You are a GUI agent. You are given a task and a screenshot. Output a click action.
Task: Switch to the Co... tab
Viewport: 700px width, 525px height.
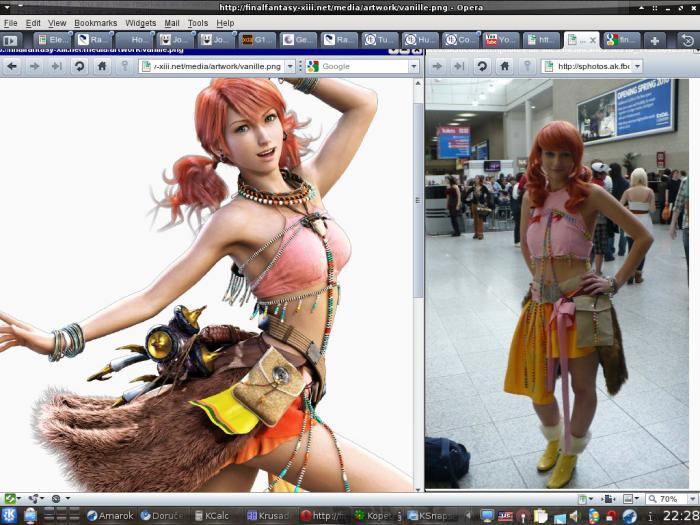[x=461, y=40]
